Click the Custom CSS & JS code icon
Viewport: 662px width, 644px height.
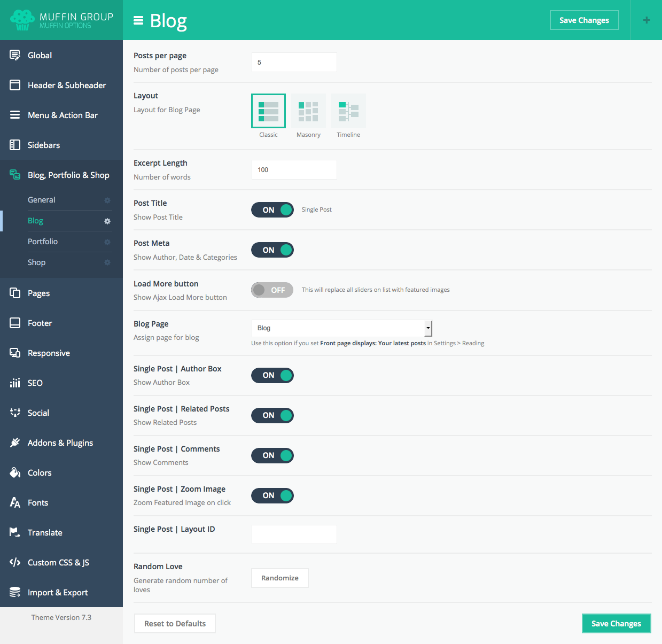pos(15,562)
